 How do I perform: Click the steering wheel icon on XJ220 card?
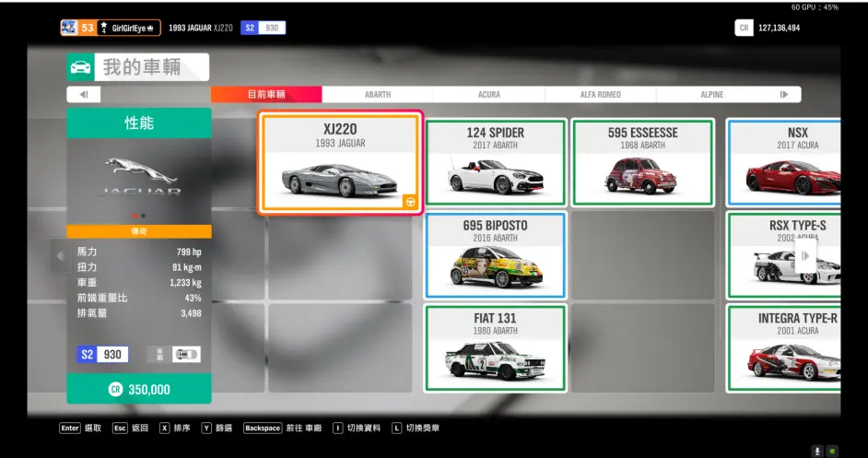(x=410, y=202)
